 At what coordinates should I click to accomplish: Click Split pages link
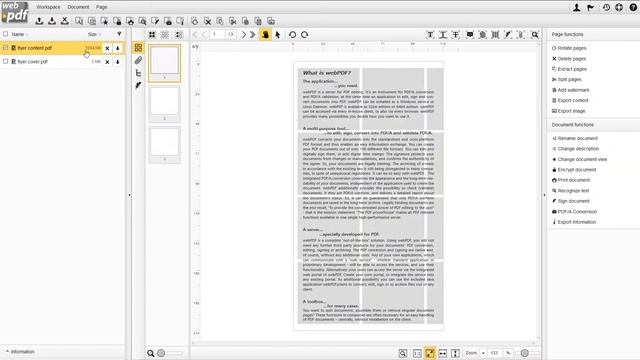(x=567, y=80)
